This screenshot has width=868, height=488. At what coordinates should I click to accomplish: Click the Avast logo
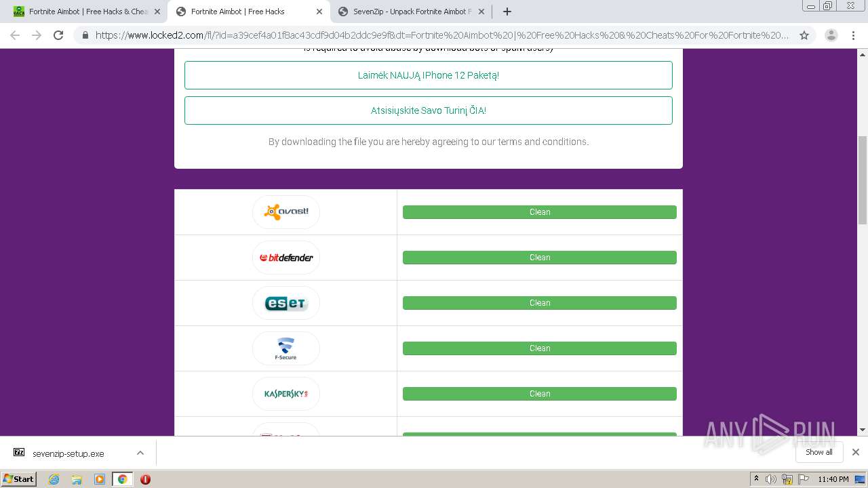point(286,212)
